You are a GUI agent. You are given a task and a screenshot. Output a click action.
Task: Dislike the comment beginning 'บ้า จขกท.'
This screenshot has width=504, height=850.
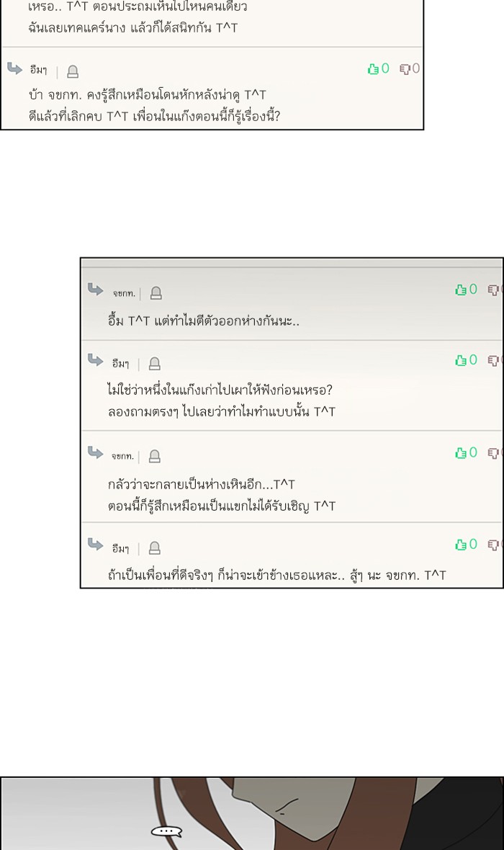[405, 69]
